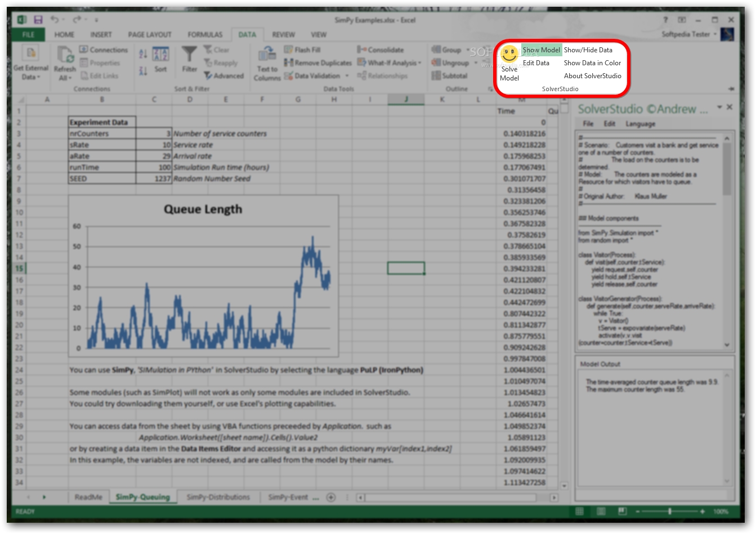Sort A to Z ascending

pyautogui.click(x=143, y=53)
